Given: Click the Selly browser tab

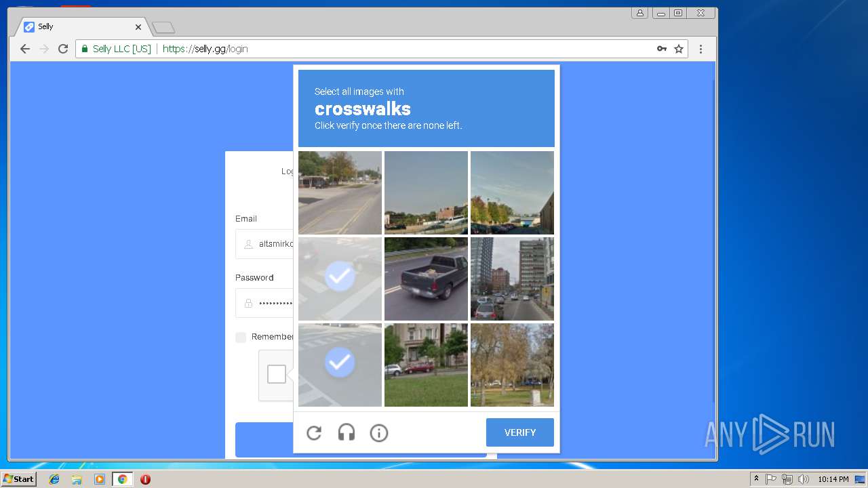Looking at the screenshot, I should pyautogui.click(x=81, y=27).
